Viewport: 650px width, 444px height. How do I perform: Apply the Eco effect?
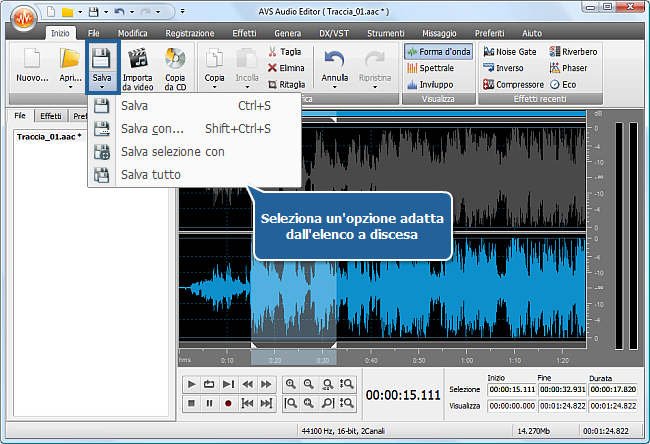[563, 85]
